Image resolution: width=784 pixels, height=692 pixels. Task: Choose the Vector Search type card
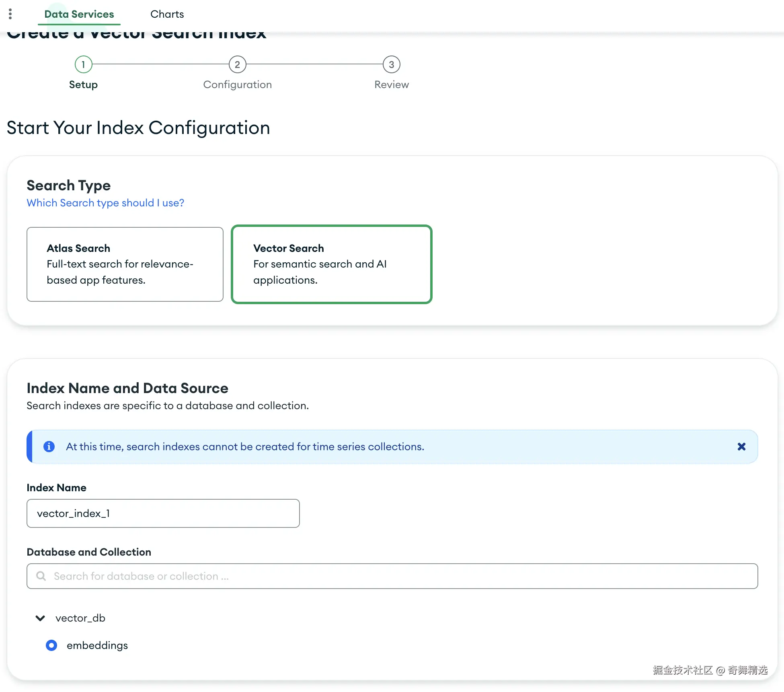(x=331, y=264)
